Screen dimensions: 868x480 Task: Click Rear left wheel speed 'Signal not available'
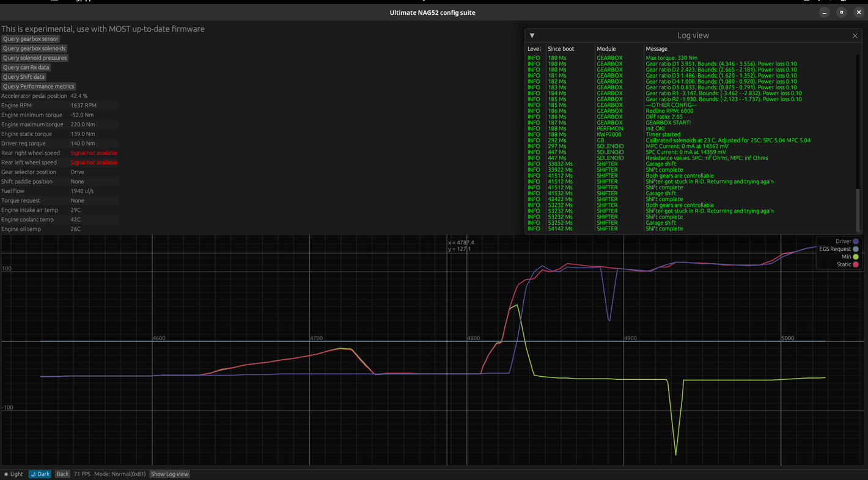(94, 162)
